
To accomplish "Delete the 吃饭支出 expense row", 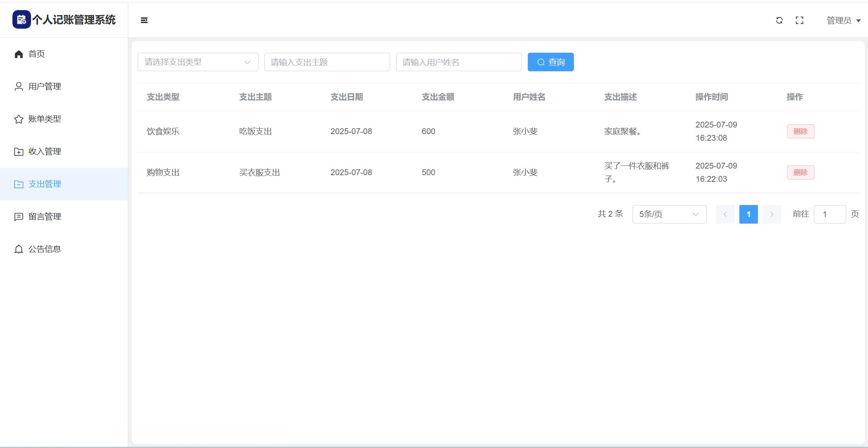I will (x=800, y=131).
